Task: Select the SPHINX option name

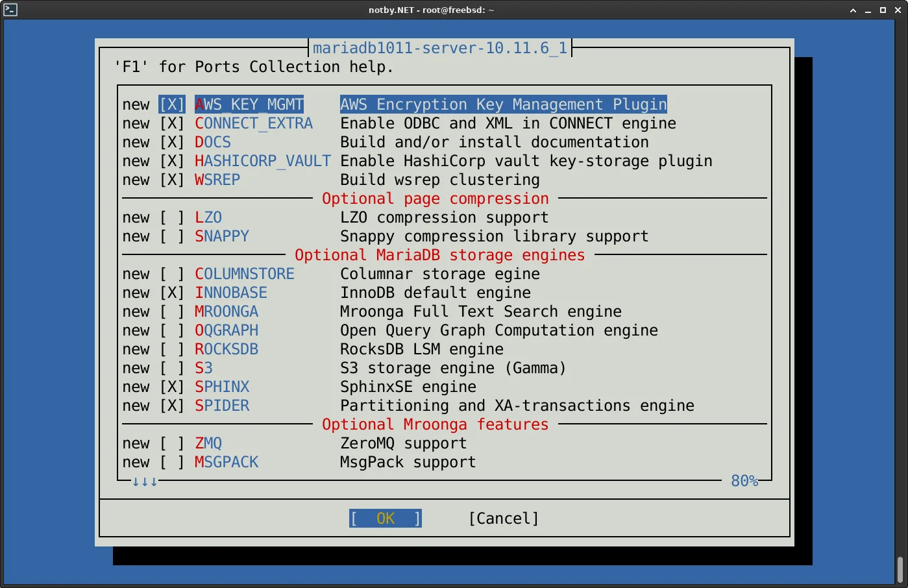Action: click(x=222, y=387)
